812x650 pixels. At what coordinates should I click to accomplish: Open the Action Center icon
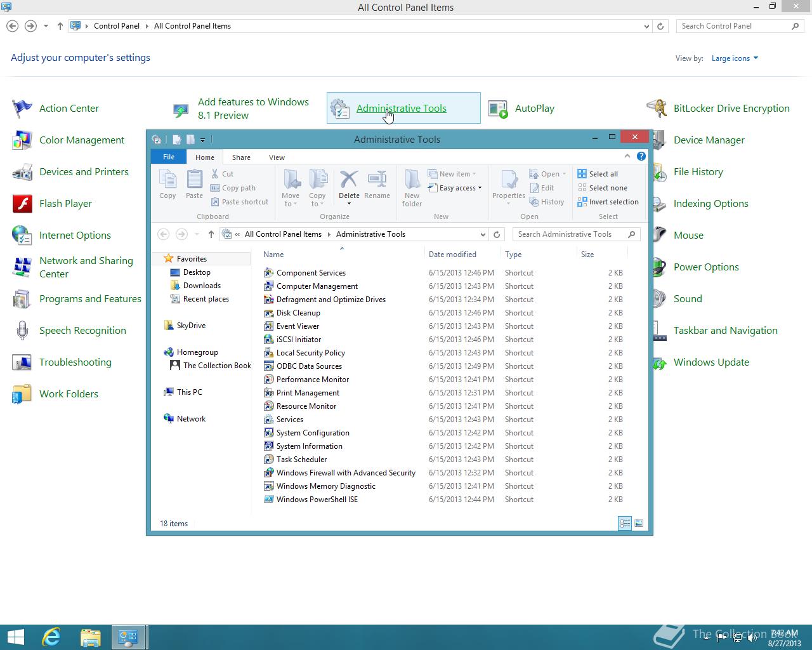pos(22,109)
